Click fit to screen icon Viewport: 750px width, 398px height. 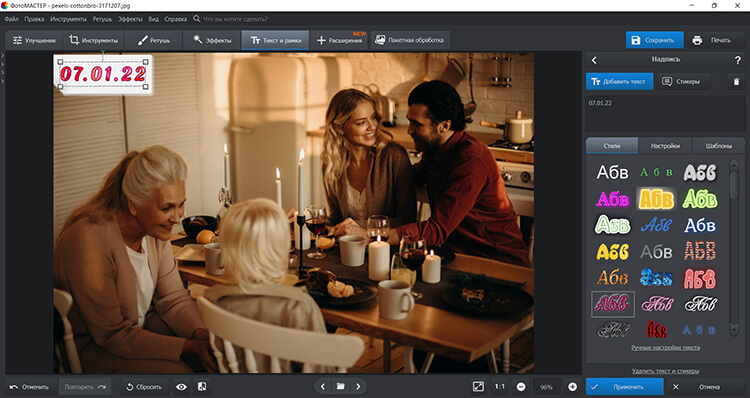pos(478,387)
